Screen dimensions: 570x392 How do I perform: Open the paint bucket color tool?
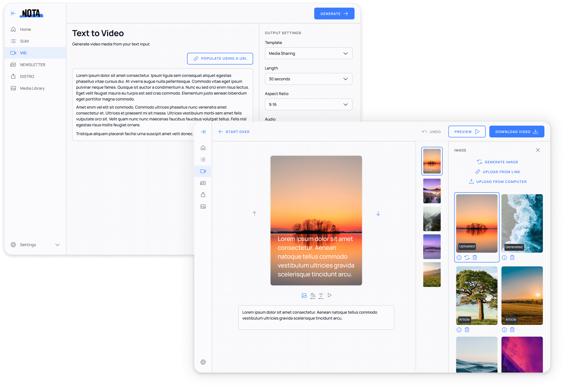[x=313, y=295]
